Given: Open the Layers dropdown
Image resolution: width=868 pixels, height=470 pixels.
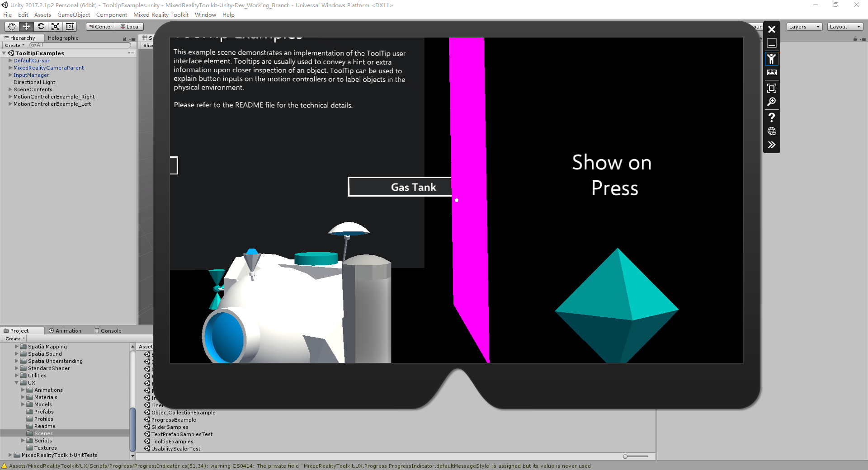Looking at the screenshot, I should (803, 27).
